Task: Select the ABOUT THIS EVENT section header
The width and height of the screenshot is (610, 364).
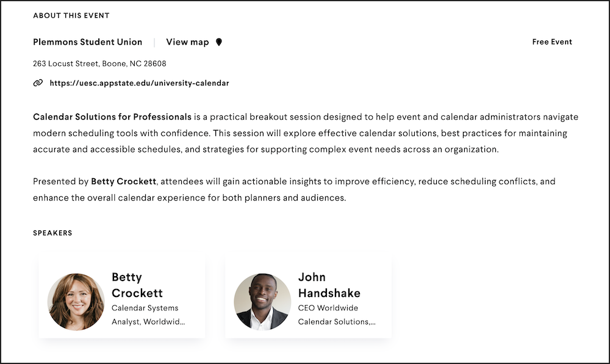Action: 71,15
